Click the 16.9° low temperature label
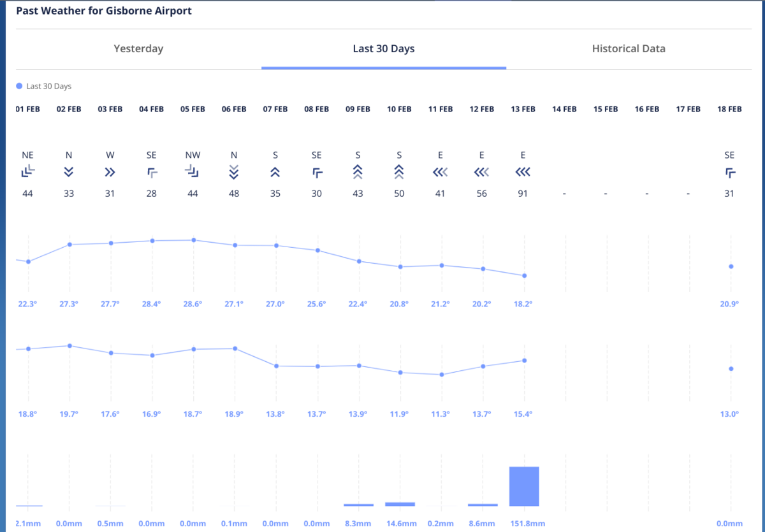The image size is (765, 532). [x=151, y=414]
